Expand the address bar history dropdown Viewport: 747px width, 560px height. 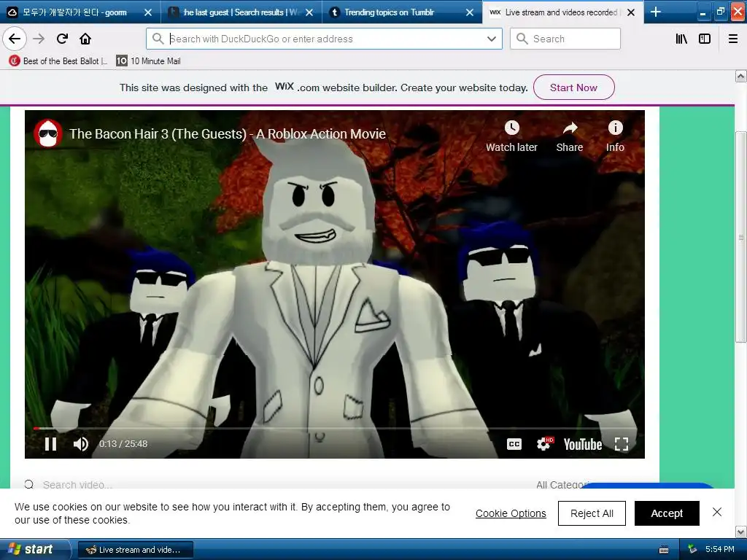coord(492,39)
